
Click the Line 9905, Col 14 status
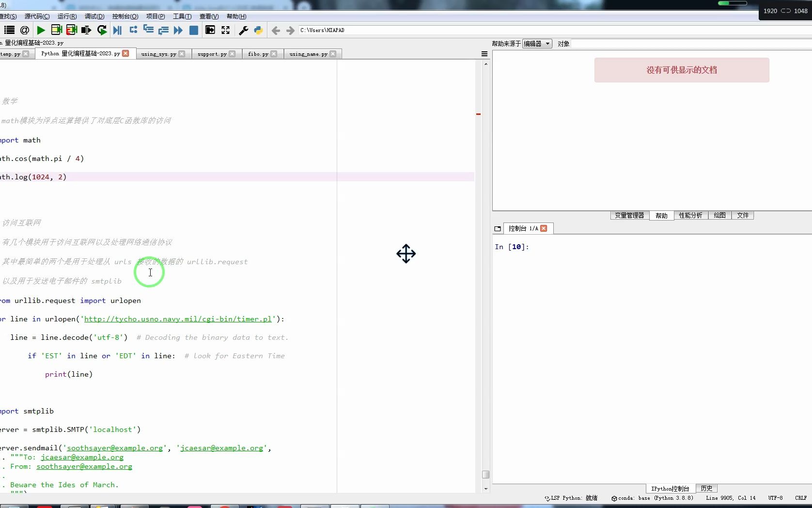click(x=731, y=498)
